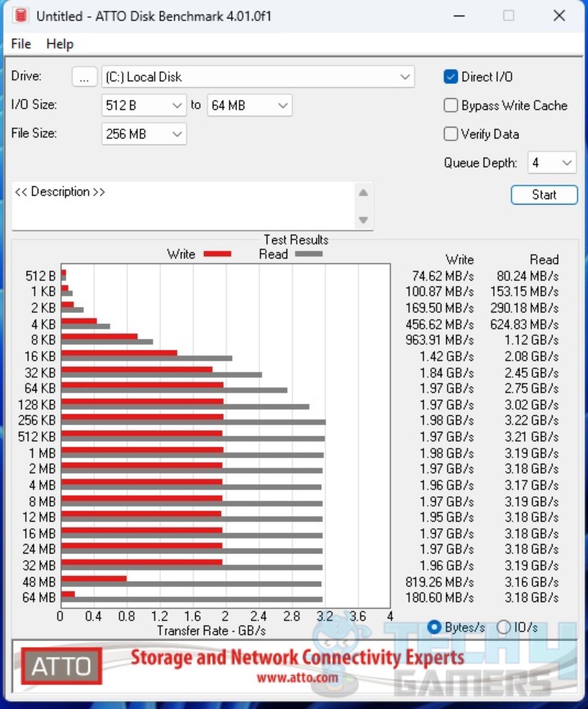
Task: Click the Storage and Network Connectivity Experts banner
Action: point(297,657)
